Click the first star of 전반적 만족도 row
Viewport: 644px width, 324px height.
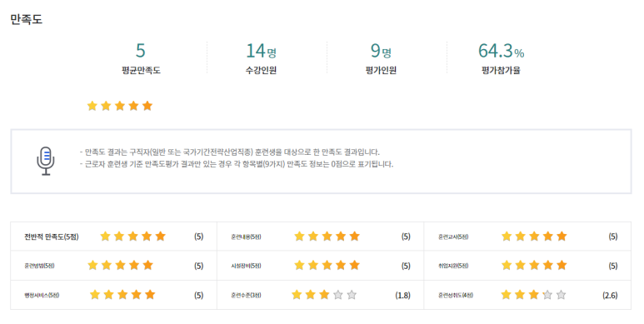(105, 236)
